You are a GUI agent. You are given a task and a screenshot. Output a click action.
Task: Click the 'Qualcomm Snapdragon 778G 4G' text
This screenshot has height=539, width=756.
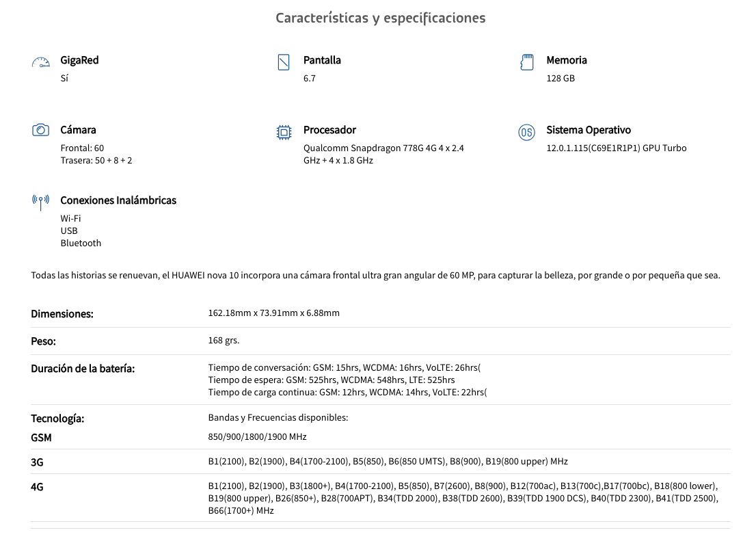click(x=370, y=148)
